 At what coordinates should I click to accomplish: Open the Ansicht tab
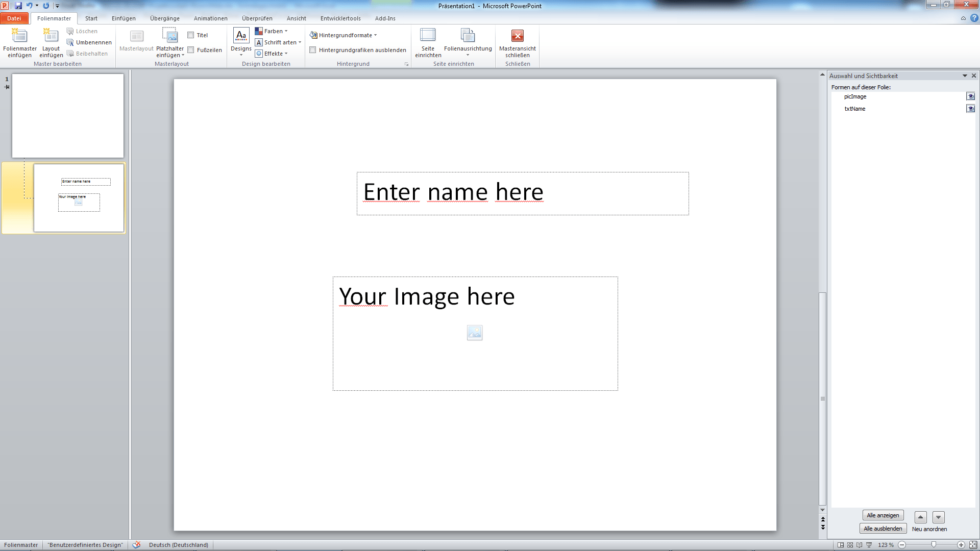click(296, 18)
